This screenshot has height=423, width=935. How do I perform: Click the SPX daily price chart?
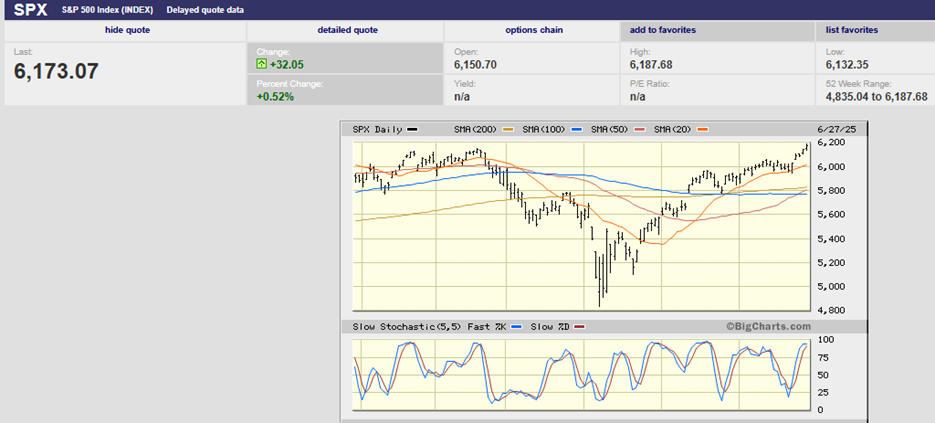point(581,226)
